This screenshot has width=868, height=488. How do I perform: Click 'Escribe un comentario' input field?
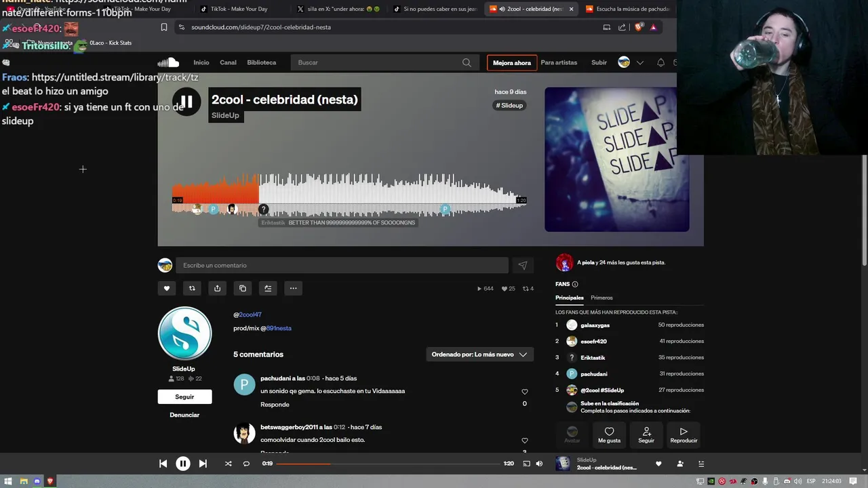(x=342, y=266)
